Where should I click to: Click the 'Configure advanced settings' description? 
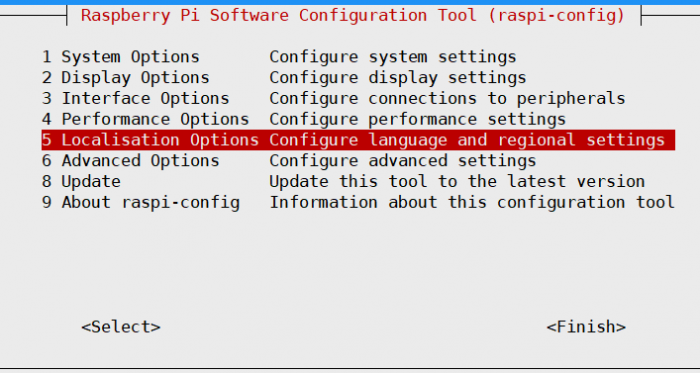pos(403,161)
